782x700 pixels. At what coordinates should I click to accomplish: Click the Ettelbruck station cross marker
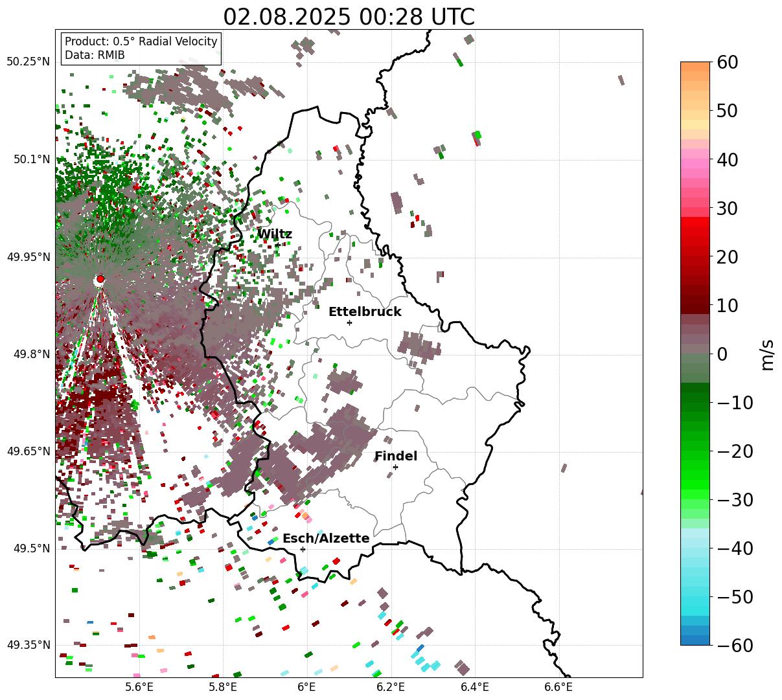pos(349,322)
